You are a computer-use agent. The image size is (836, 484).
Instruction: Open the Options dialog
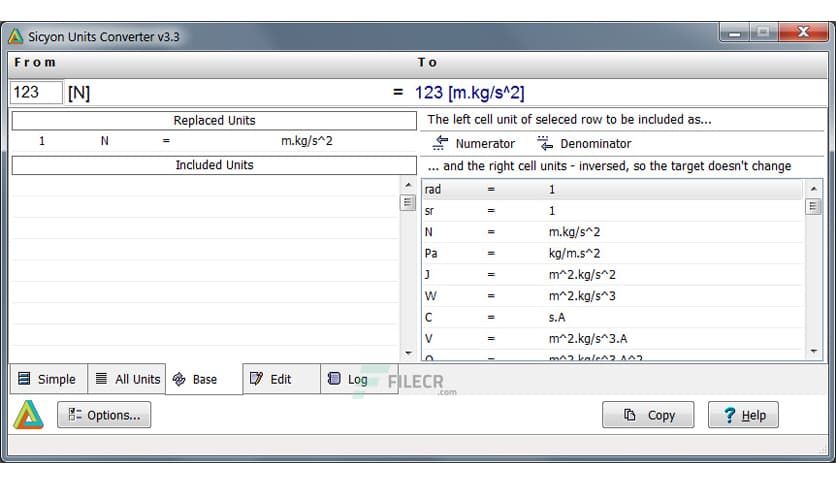click(x=104, y=415)
